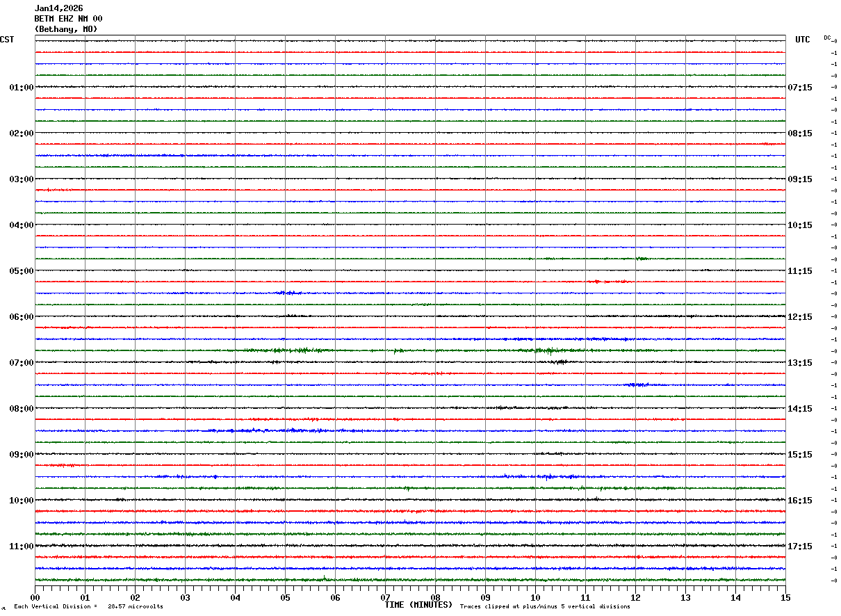841x616 pixels.
Task: Select minute tick label 01 on x-axis
Action: click(x=85, y=597)
